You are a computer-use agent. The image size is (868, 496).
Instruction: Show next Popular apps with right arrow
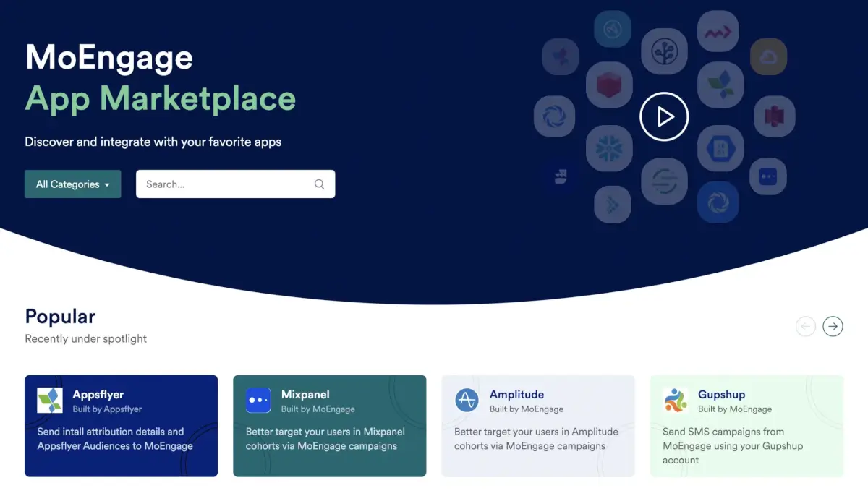(833, 327)
